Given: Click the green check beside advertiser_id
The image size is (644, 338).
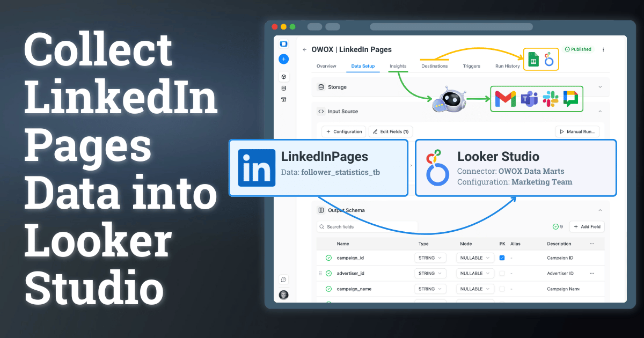Looking at the screenshot, I should (x=328, y=274).
